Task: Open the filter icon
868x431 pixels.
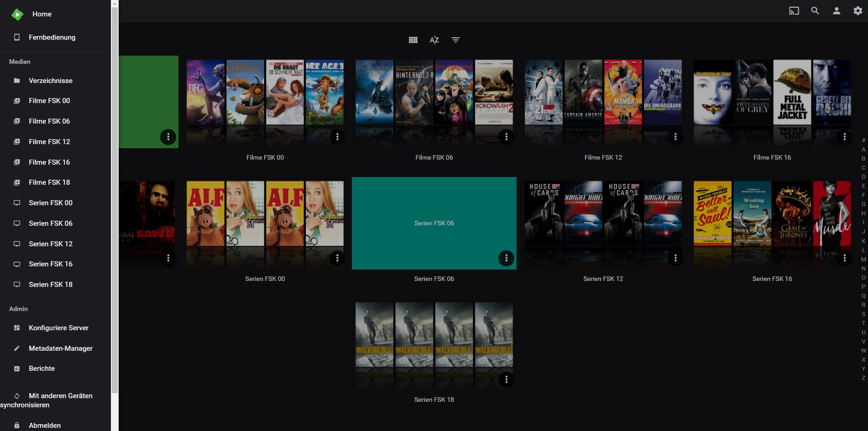Action: (455, 40)
